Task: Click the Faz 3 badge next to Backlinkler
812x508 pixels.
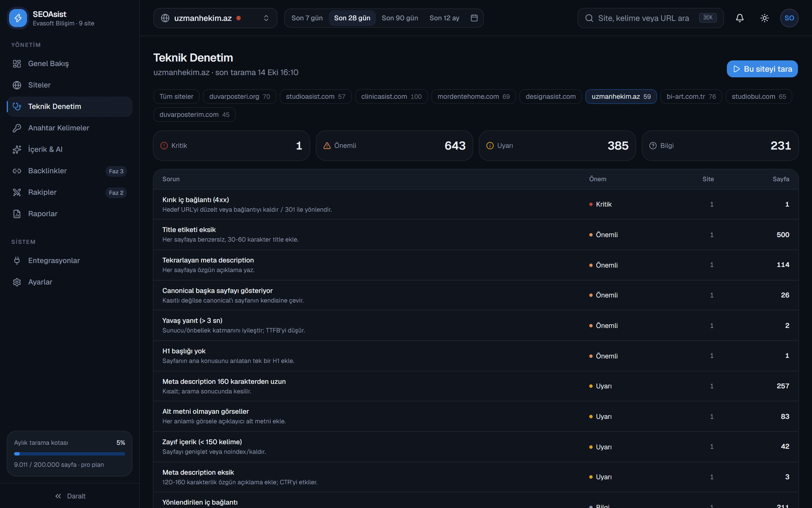Action: point(116,171)
